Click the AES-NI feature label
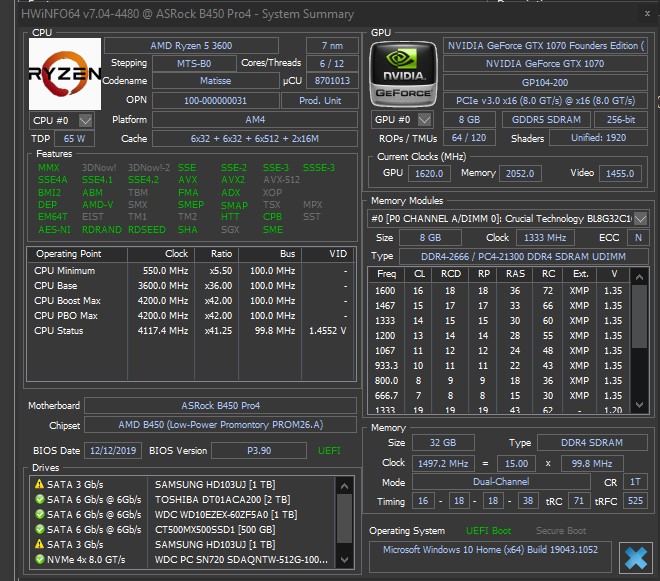 coord(54,230)
